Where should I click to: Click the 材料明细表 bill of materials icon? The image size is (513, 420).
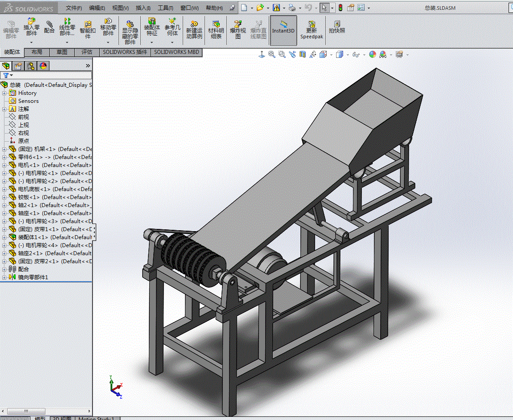216,29
